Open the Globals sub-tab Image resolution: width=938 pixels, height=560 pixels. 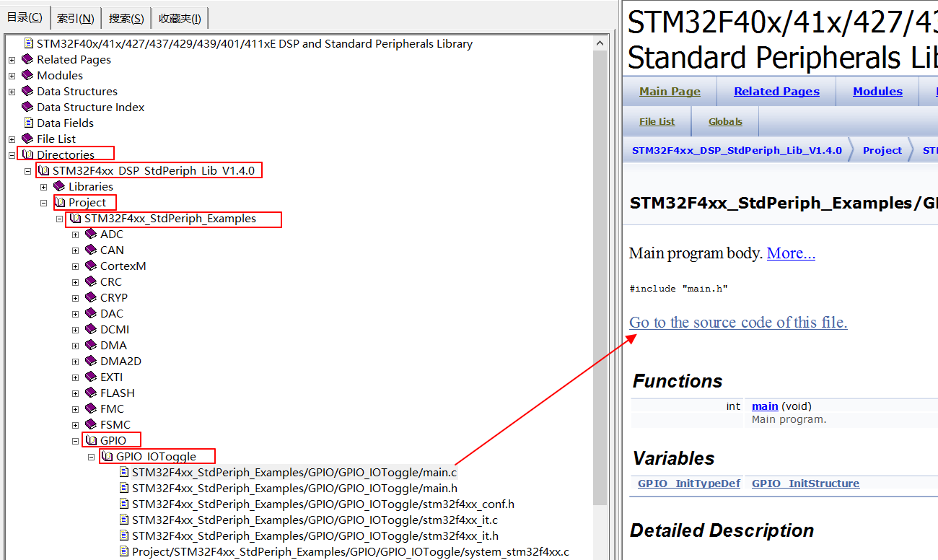[x=725, y=121]
